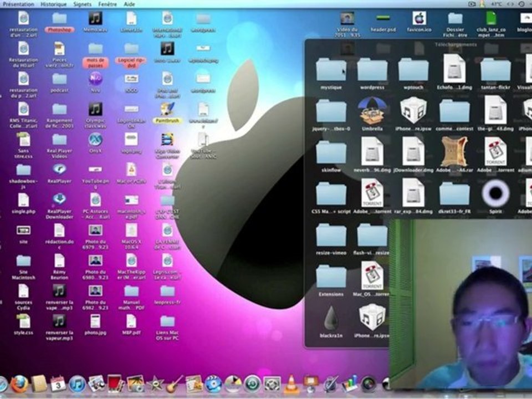
Task: Select Photo du 6982 thumbnail on desktop
Action: coord(95,291)
